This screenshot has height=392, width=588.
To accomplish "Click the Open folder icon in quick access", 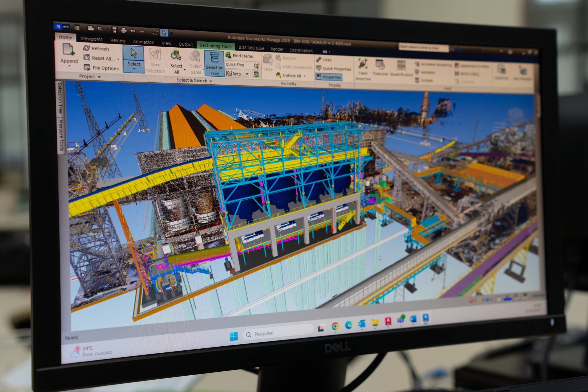I will (100, 28).
